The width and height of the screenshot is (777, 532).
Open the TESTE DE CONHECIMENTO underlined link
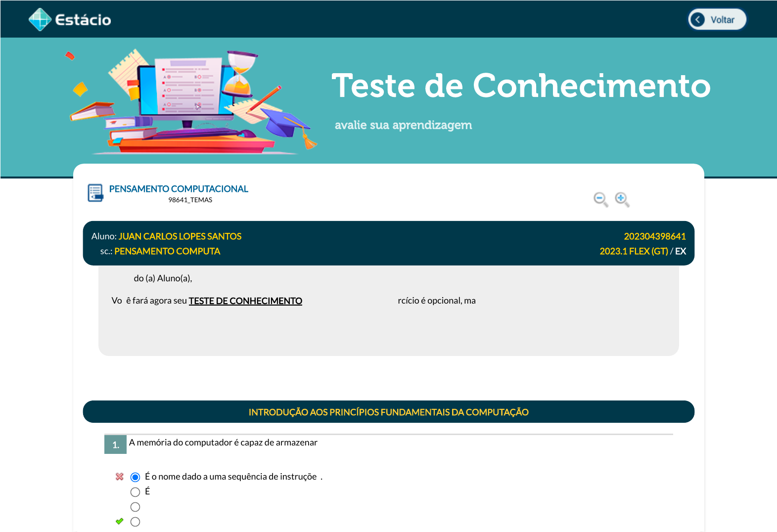245,301
